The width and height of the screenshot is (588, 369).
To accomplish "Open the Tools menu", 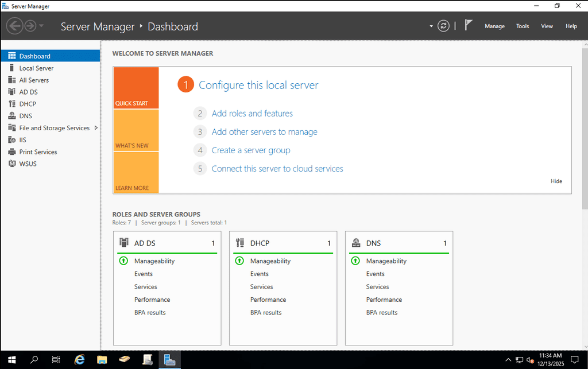I will pos(522,26).
